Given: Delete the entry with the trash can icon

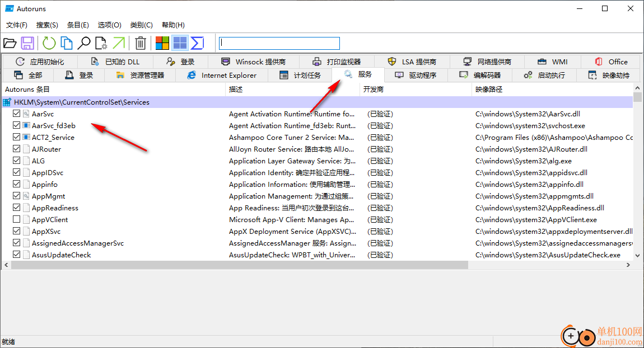Looking at the screenshot, I should [x=141, y=43].
